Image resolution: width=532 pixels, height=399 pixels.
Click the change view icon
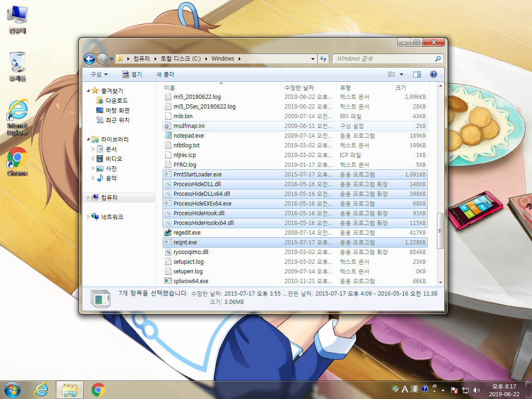click(x=392, y=74)
